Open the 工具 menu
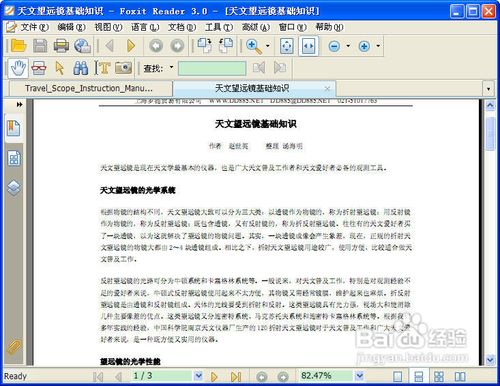Image resolution: width=500 pixels, height=386 pixels. [219, 27]
